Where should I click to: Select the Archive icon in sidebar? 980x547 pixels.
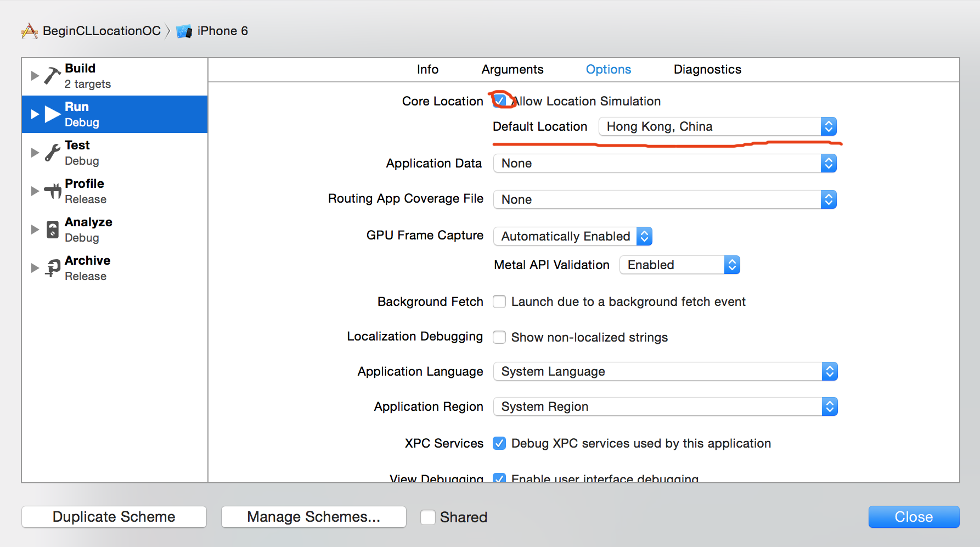coord(53,268)
